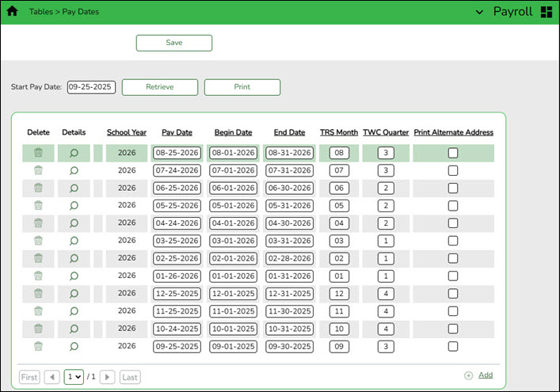The image size is (560, 392).
Task: Edit TRS Month field showing 09
Action: [x=339, y=346]
